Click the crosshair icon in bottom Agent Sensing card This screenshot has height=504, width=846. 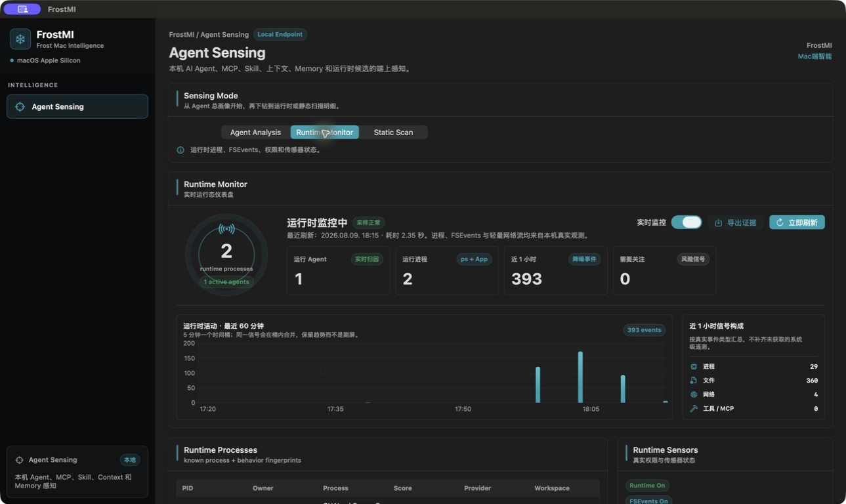coord(19,460)
